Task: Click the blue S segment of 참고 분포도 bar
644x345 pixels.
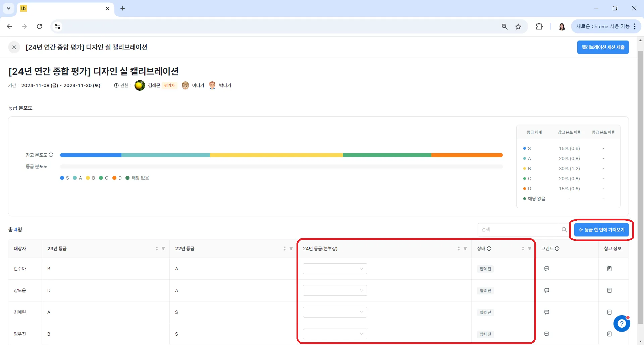Action: 91,155
